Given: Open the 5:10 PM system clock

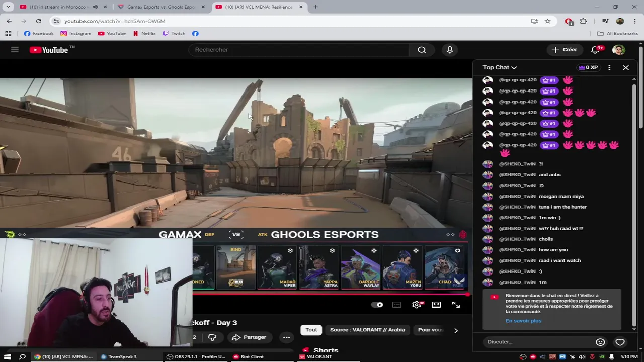Looking at the screenshot, I should click(x=629, y=357).
